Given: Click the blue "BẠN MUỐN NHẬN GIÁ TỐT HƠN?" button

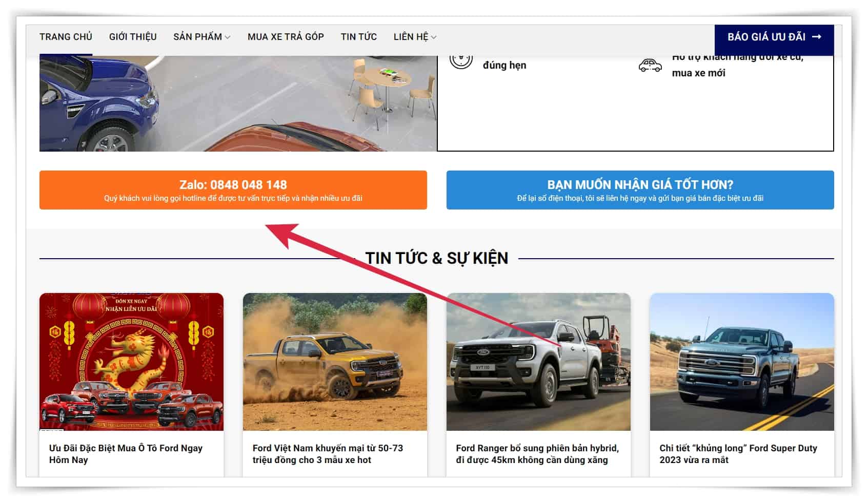Looking at the screenshot, I should pos(640,190).
